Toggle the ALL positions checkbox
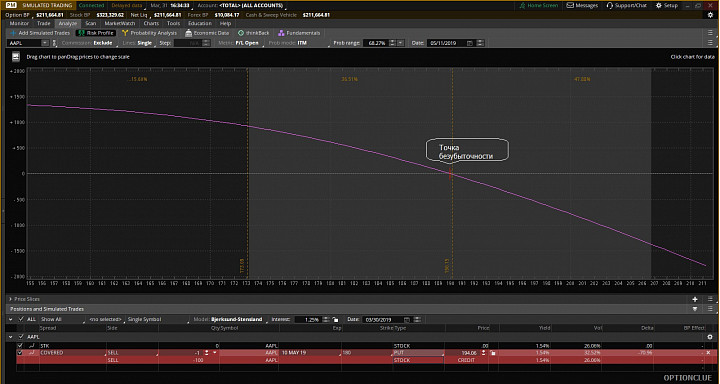This screenshot has width=720, height=384. tap(21, 319)
